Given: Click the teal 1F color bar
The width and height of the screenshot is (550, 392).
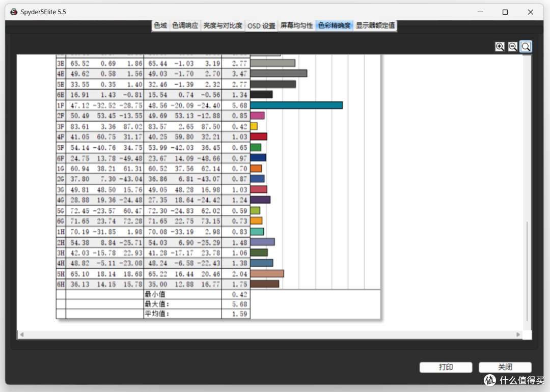Looking at the screenshot, I should [296, 105].
